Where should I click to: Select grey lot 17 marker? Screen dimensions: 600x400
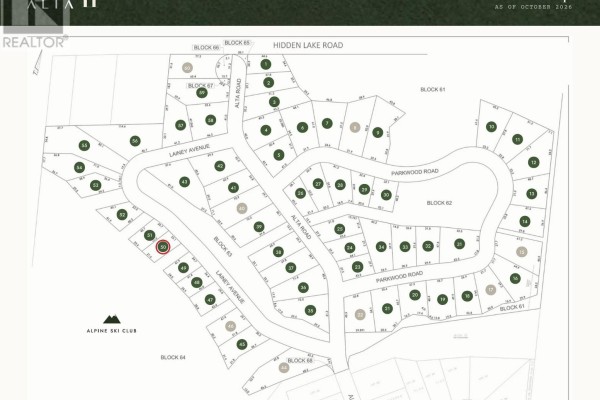[x=491, y=290]
